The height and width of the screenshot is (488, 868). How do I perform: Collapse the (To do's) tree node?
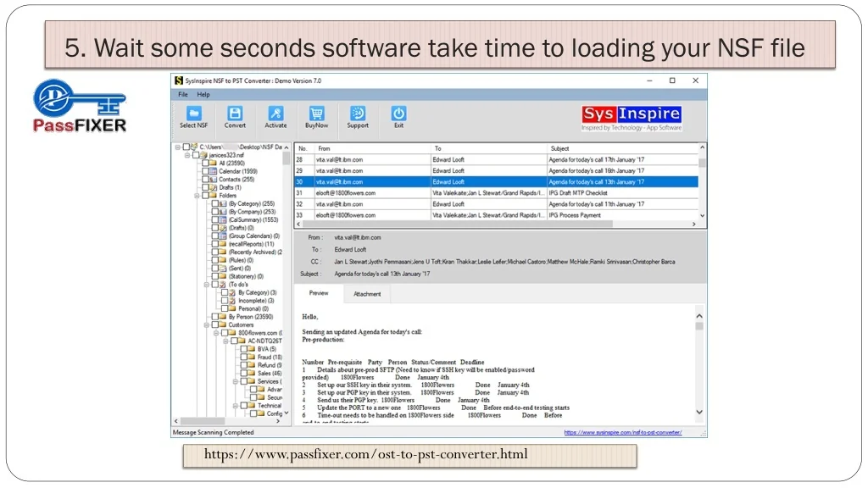[206, 285]
